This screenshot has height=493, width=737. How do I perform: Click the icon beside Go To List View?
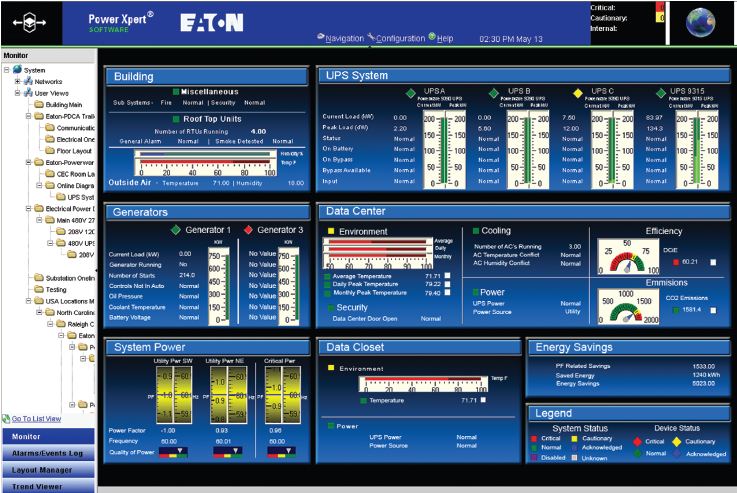[x=6, y=418]
